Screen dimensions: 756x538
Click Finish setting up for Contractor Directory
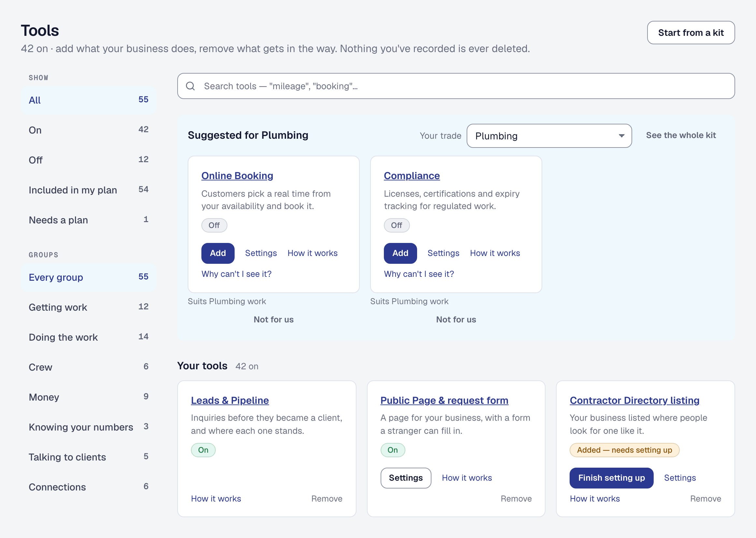(612, 478)
